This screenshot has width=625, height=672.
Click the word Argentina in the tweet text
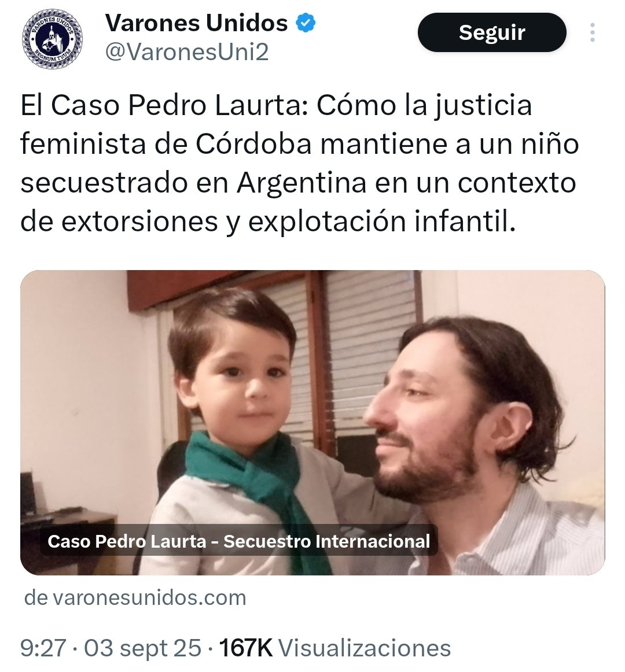302,183
